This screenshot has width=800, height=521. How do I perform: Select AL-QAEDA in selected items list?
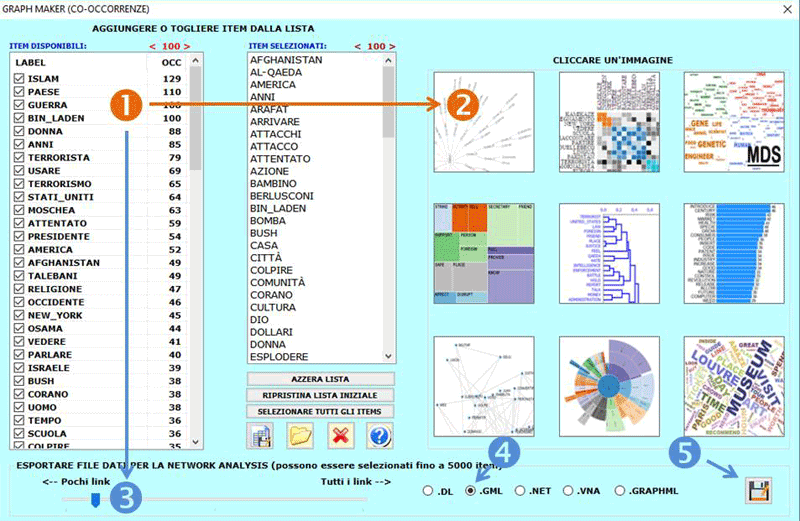pyautogui.click(x=276, y=72)
